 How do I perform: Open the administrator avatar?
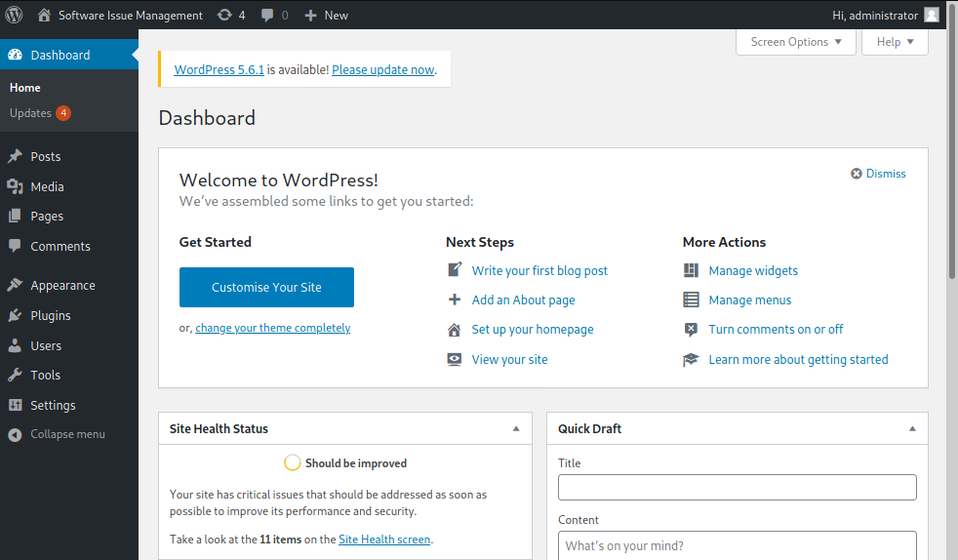click(931, 15)
